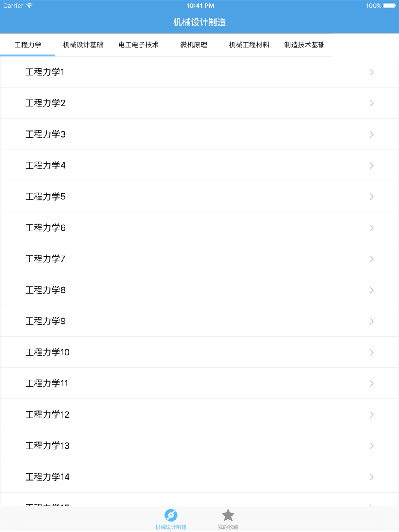Viewport: 399px width, 532px height.
Task: Switch to the 机械设计基础 tab
Action: coord(83,45)
